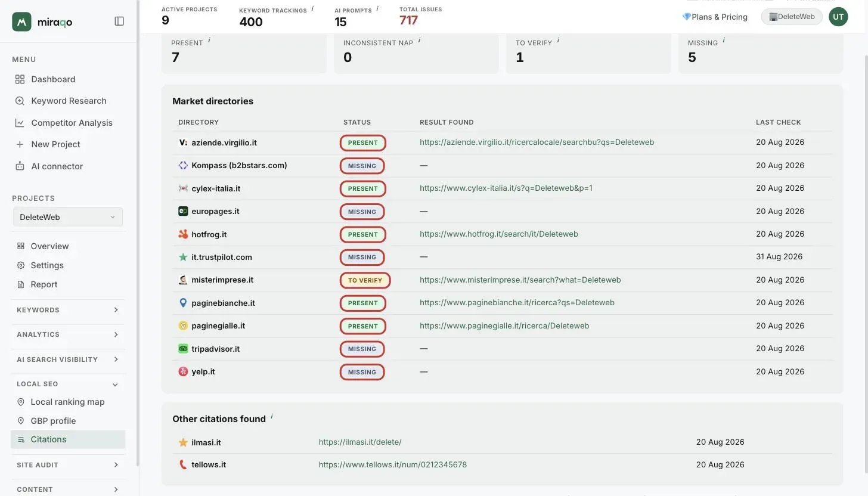Screen dimensions: 868x496
Task: Expand the ANALYTICS section
Action: pyautogui.click(x=68, y=334)
